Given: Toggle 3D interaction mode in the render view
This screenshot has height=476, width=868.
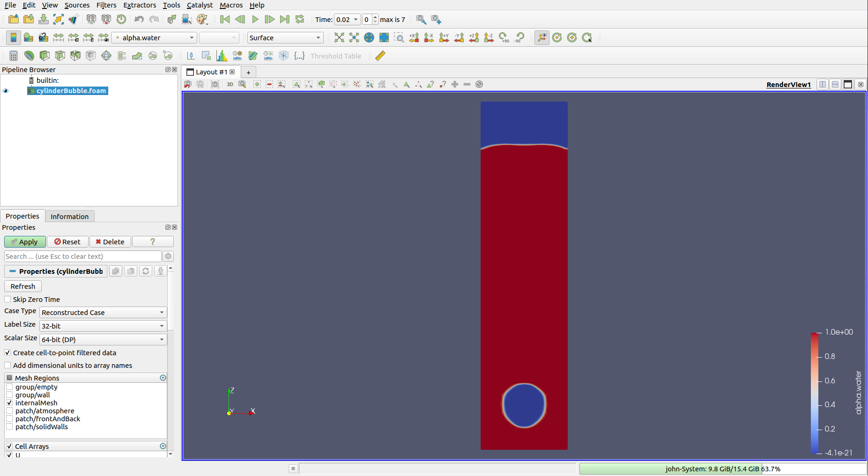Looking at the screenshot, I should click(230, 84).
